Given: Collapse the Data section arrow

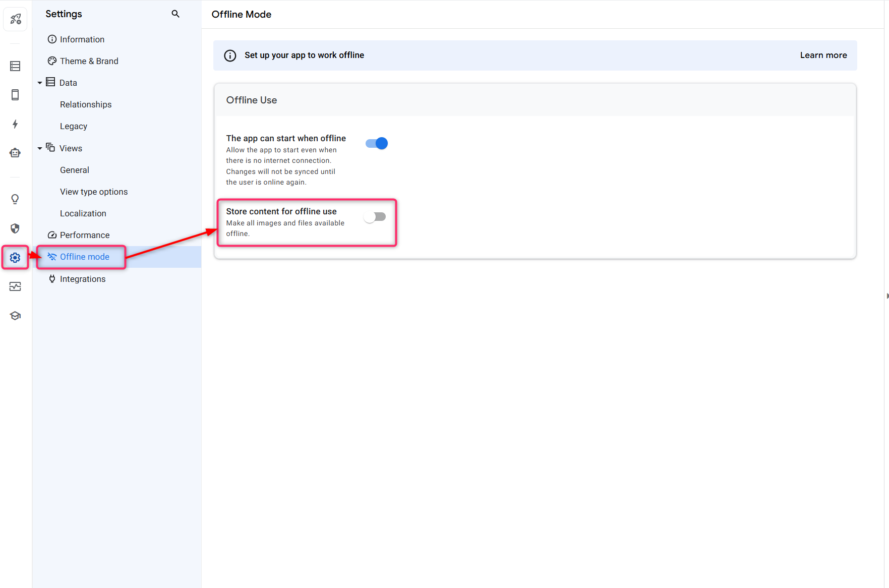Looking at the screenshot, I should point(40,83).
